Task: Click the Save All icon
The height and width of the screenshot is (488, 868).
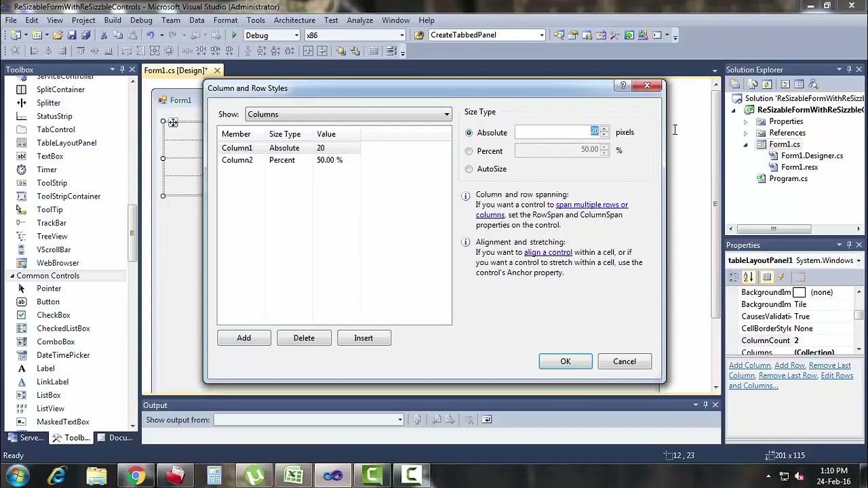Action: coord(85,35)
